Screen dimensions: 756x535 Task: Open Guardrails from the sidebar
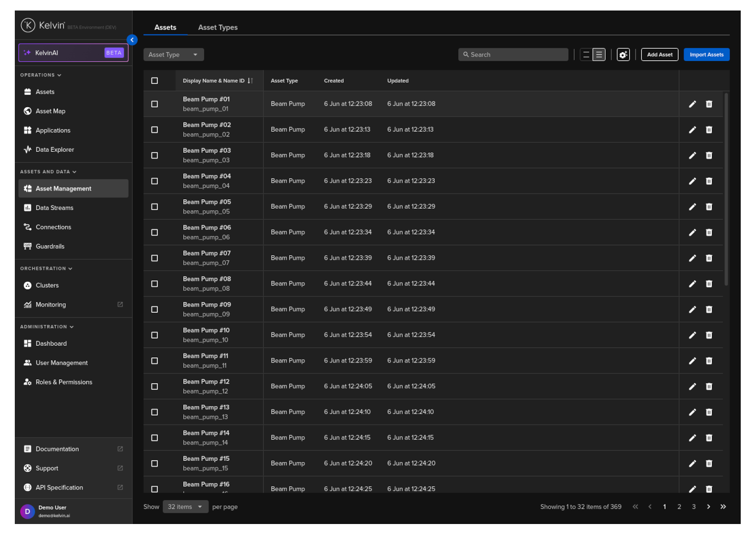pos(50,246)
